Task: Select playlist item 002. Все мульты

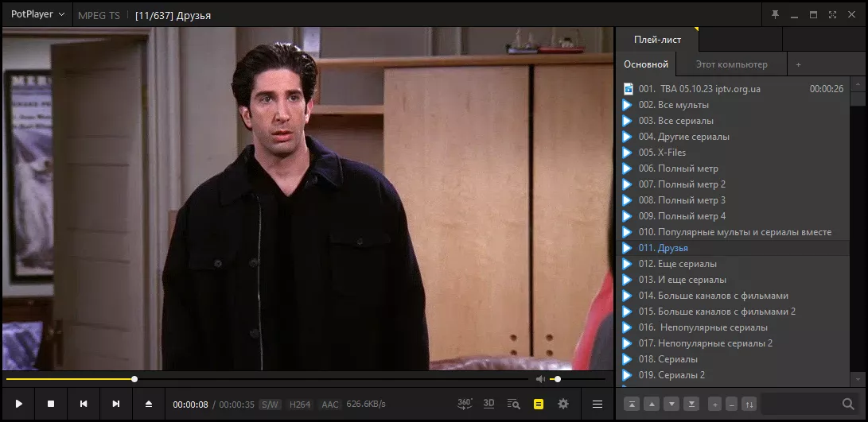Action: (733, 105)
